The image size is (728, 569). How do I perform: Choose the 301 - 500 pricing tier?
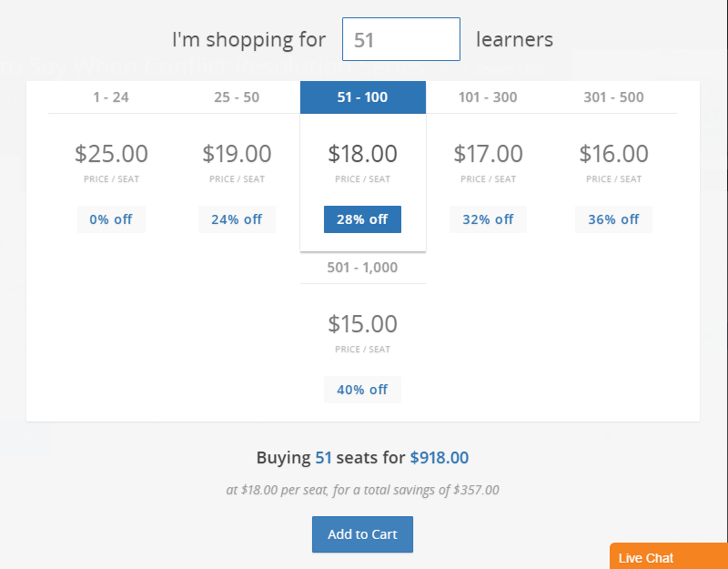[x=613, y=97]
